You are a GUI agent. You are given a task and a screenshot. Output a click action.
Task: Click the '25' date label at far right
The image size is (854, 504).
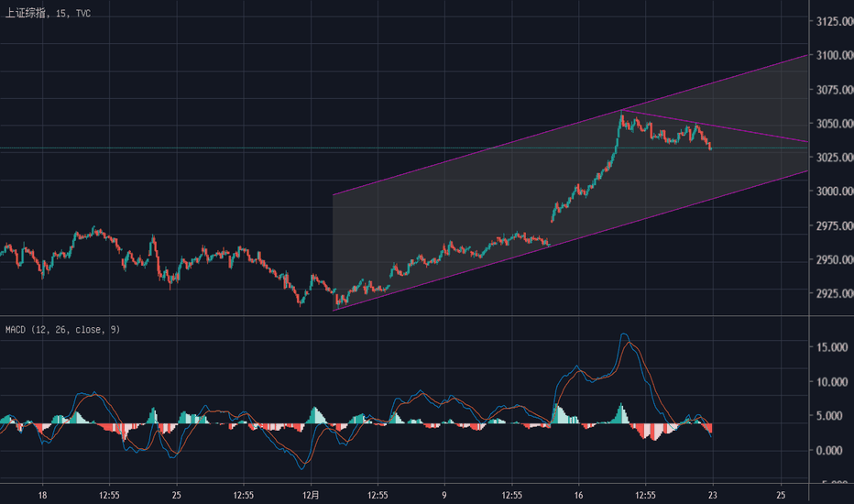(781, 495)
